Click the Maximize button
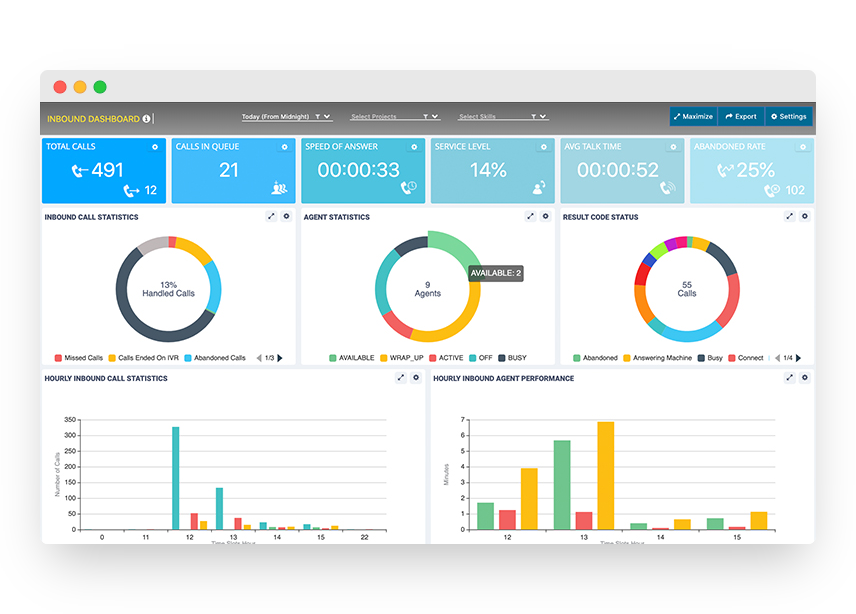 click(693, 116)
